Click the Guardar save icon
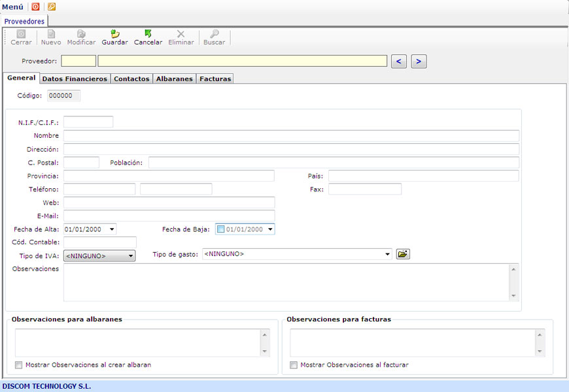The height and width of the screenshot is (392, 569). pos(115,34)
